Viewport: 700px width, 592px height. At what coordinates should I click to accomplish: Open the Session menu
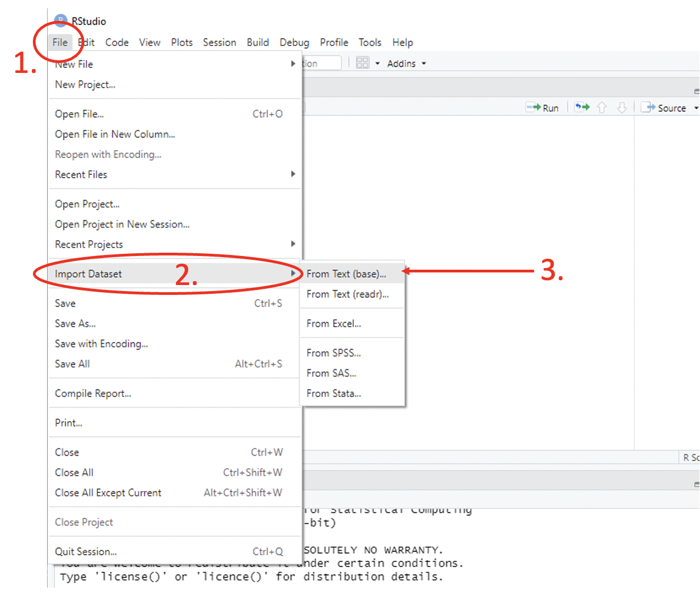click(220, 42)
